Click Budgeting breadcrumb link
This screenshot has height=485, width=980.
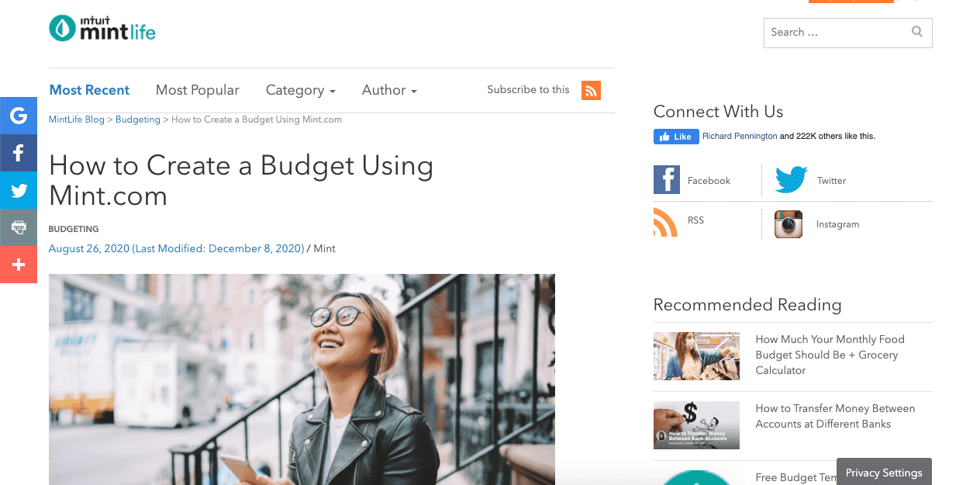coord(138,120)
